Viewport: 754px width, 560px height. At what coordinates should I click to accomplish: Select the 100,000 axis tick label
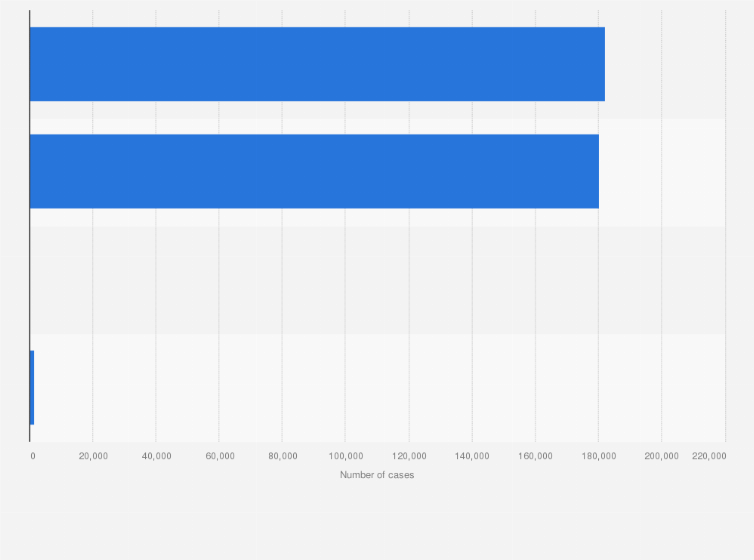pyautogui.click(x=346, y=456)
